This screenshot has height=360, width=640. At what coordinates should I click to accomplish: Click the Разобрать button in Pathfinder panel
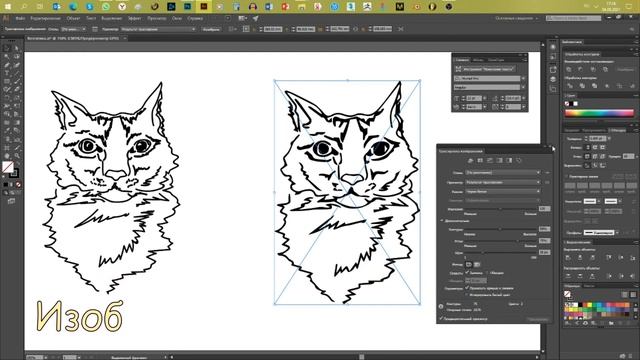625,69
